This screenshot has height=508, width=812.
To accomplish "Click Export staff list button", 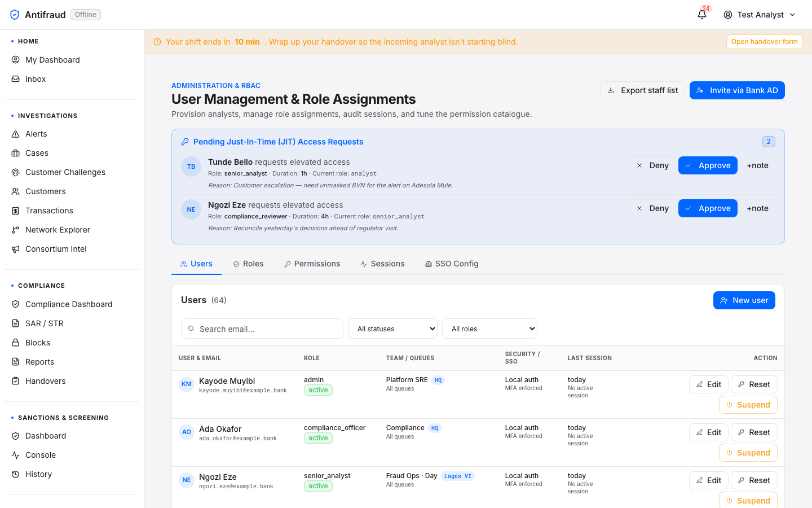I will point(642,90).
